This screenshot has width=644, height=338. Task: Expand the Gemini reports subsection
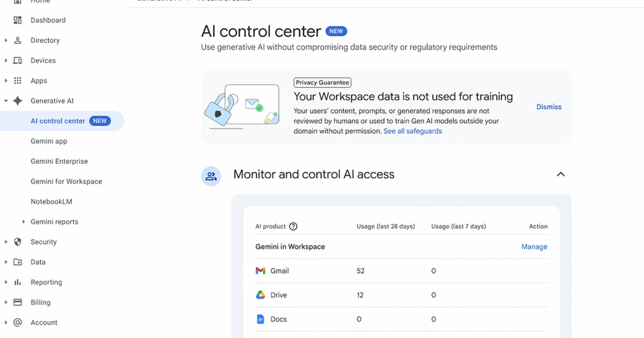pos(24,222)
